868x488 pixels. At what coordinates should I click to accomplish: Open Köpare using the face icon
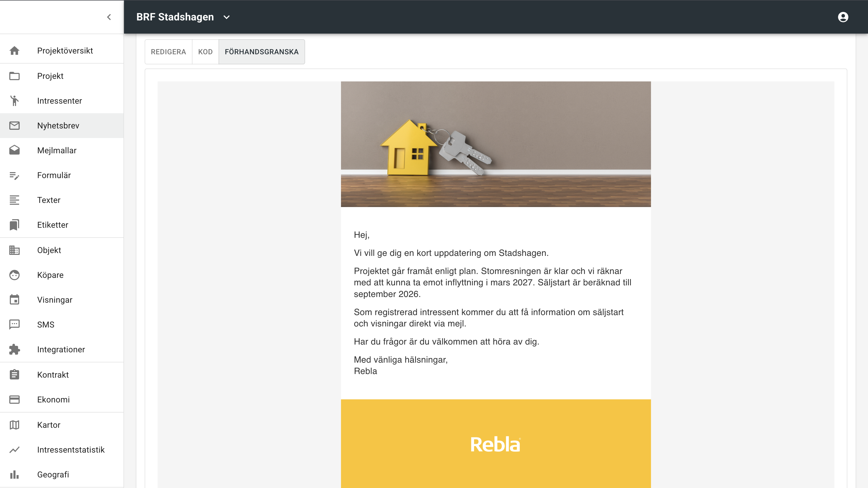14,275
